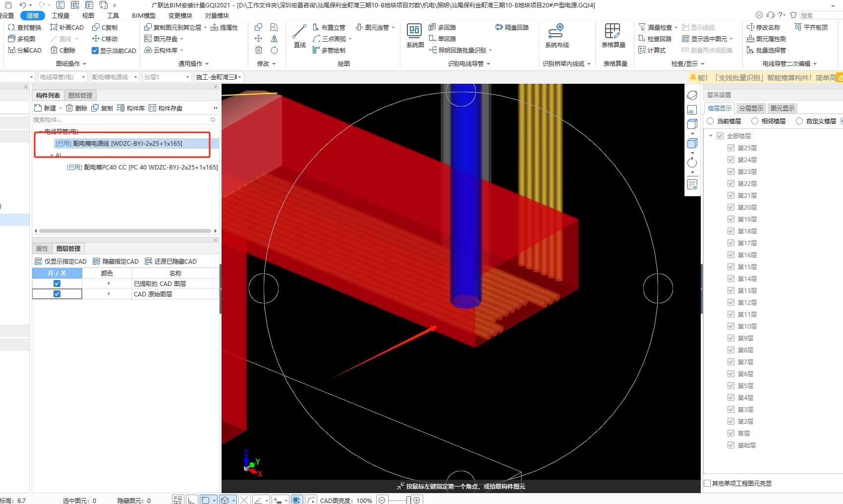Click the component list horizontal scrollbar
Image resolution: width=843 pixels, height=504 pixels.
pyautogui.click(x=125, y=231)
